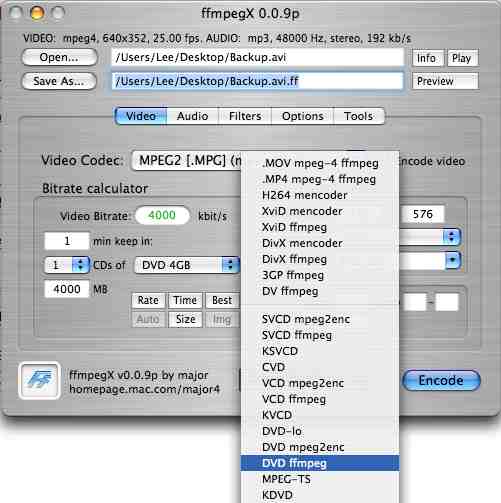This screenshot has height=503, width=501.
Task: Select 3GP ffmpeg preset
Action: pos(320,275)
